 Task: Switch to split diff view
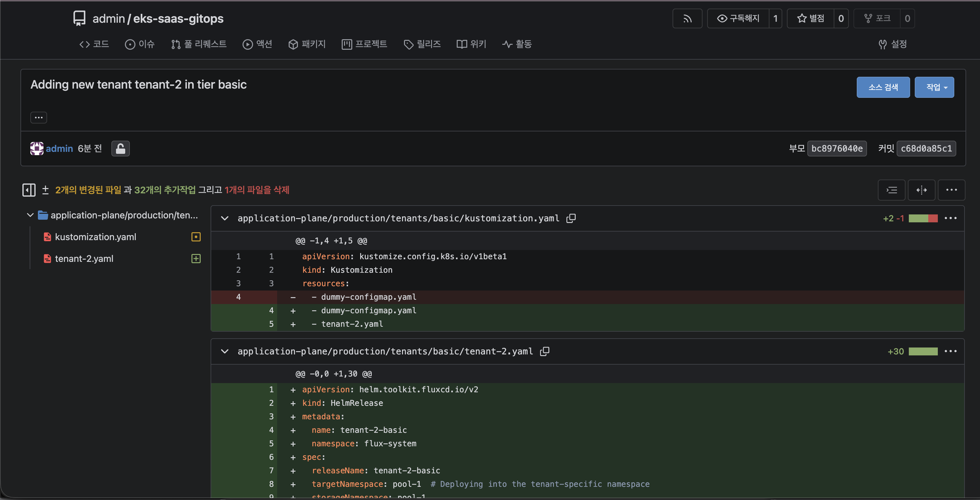tap(921, 190)
